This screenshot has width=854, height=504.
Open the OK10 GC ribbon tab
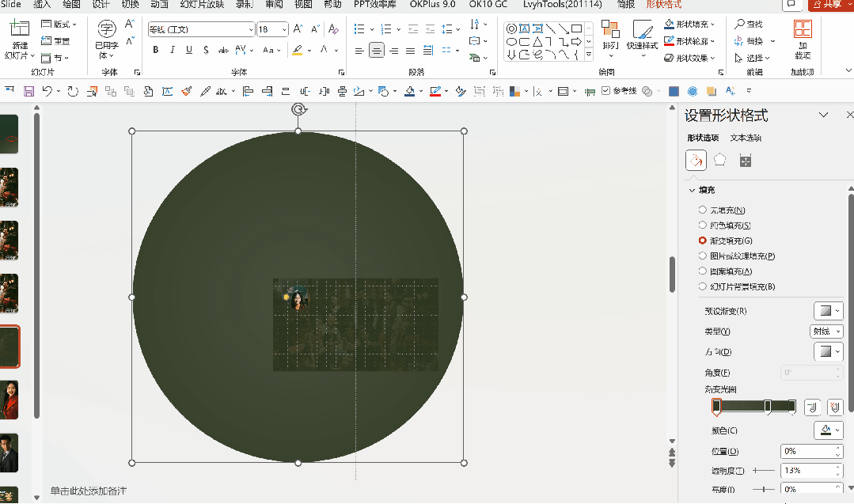[x=488, y=5]
